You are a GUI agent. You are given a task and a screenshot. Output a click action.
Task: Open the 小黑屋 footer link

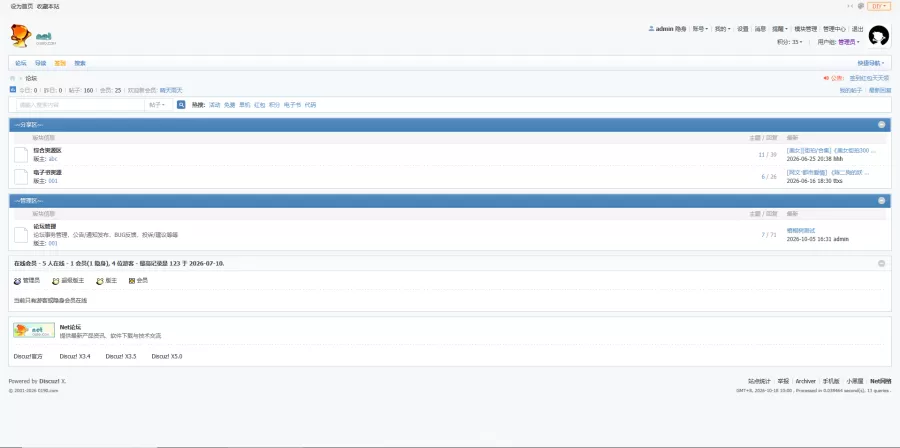(x=855, y=381)
